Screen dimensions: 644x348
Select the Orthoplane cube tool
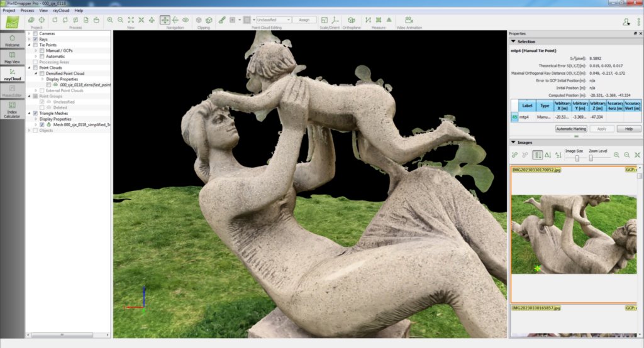(x=352, y=20)
